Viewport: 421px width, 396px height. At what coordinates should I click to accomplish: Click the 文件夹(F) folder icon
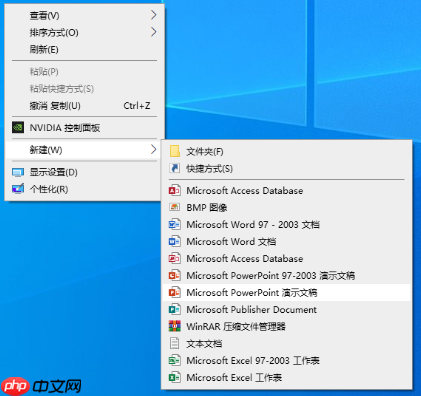(x=175, y=151)
